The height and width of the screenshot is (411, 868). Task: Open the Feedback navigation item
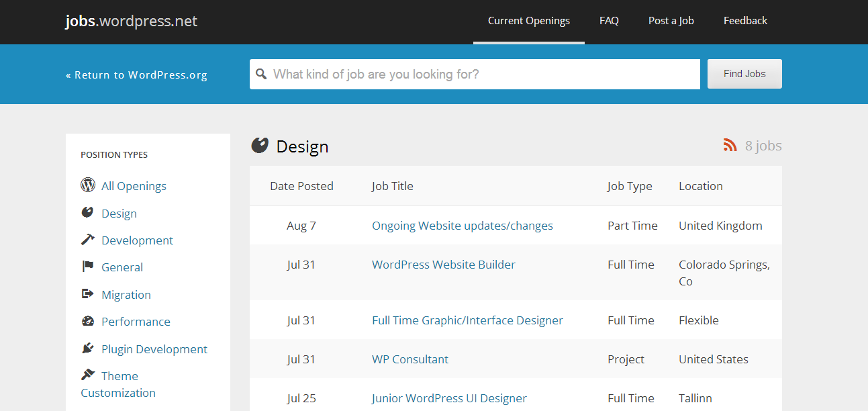(745, 21)
